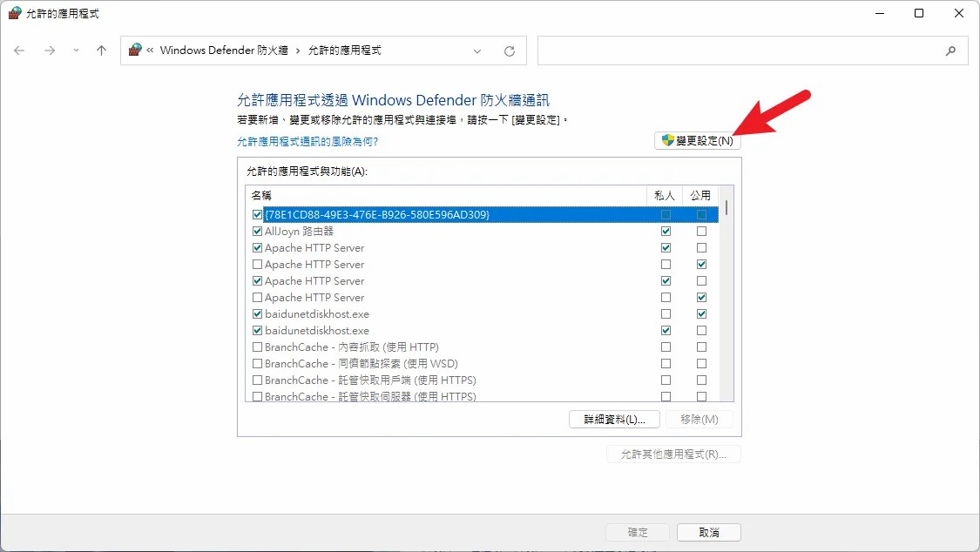Select BranchCache - 託管快取用戶端 (使用 HTTPS) row text
Screen dimensions: 980x552
(370, 380)
